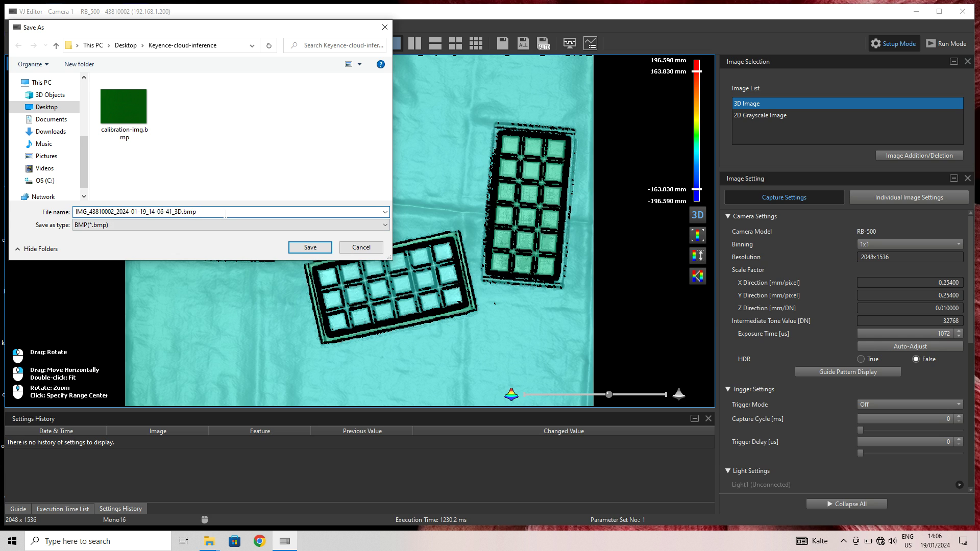Click the Auto save toolbar icon
Image resolution: width=980 pixels, height=551 pixels.
[x=543, y=43]
